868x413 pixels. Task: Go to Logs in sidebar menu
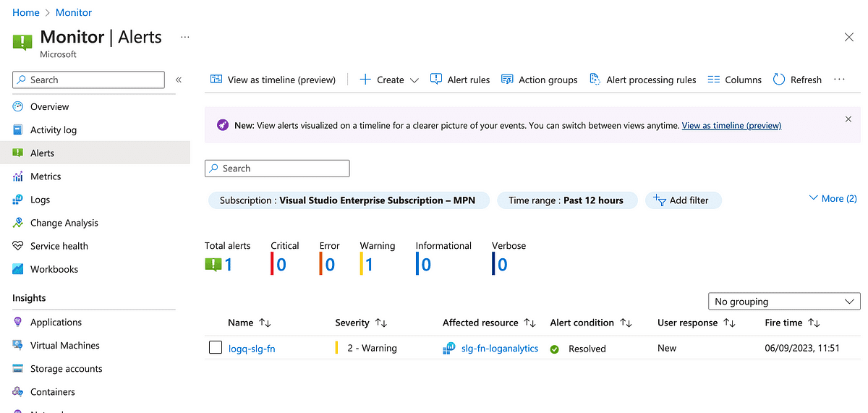click(40, 200)
